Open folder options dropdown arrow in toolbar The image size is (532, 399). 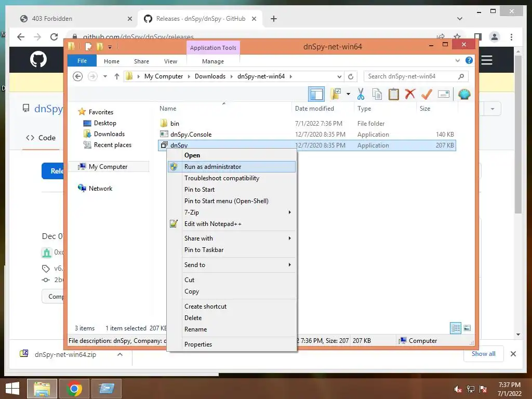[x=348, y=94]
